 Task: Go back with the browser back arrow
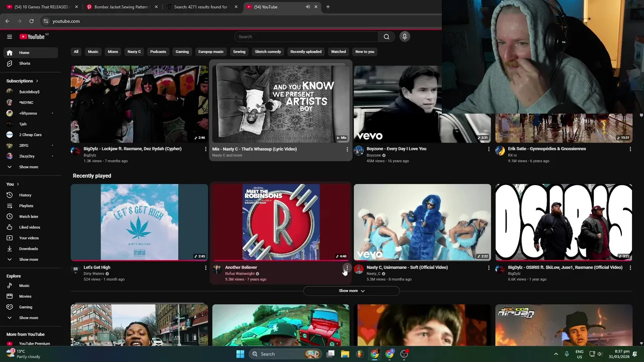pyautogui.click(x=8, y=21)
